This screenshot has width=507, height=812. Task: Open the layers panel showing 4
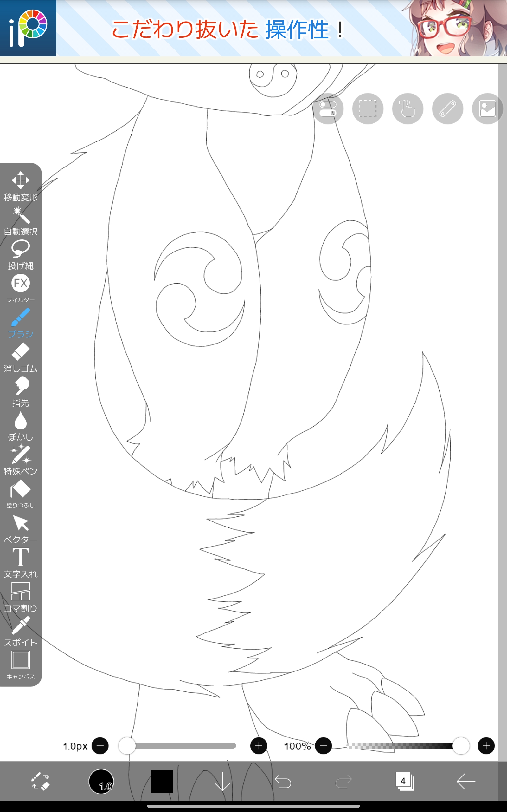click(x=404, y=782)
